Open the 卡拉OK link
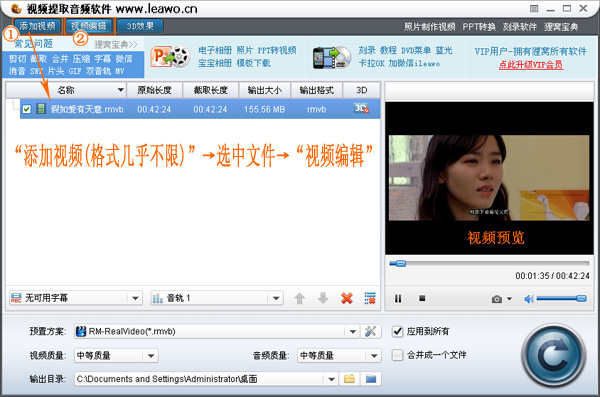600x397 pixels. pos(371,63)
